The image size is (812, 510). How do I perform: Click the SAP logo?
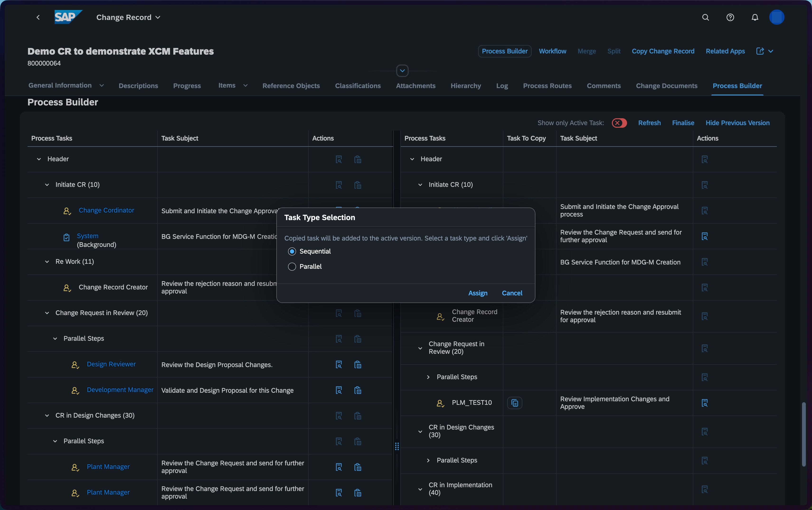coord(68,17)
